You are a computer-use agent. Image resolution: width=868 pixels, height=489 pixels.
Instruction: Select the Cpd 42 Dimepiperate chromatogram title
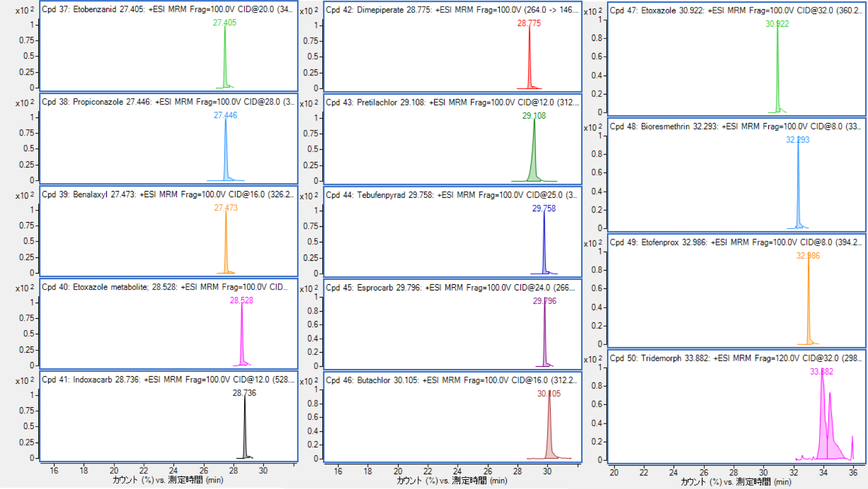coord(452,10)
